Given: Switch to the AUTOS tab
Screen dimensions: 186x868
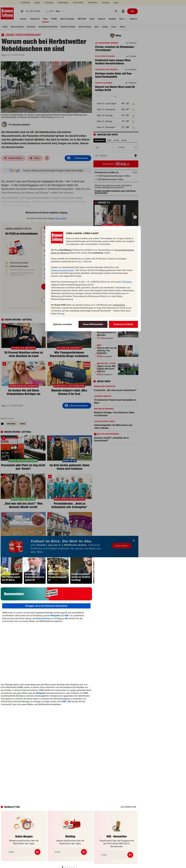Looking at the screenshot, I should pyautogui.click(x=116, y=140).
